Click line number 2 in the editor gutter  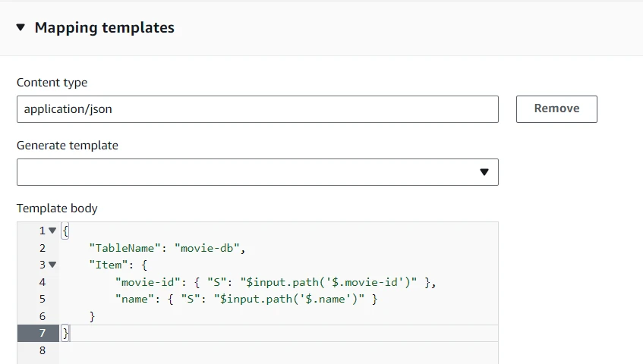click(43, 248)
